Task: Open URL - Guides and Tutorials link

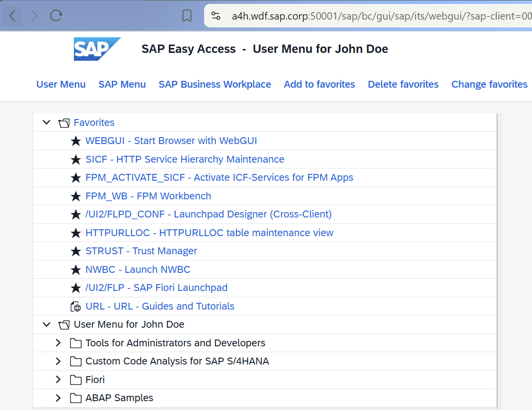Action: (160, 306)
